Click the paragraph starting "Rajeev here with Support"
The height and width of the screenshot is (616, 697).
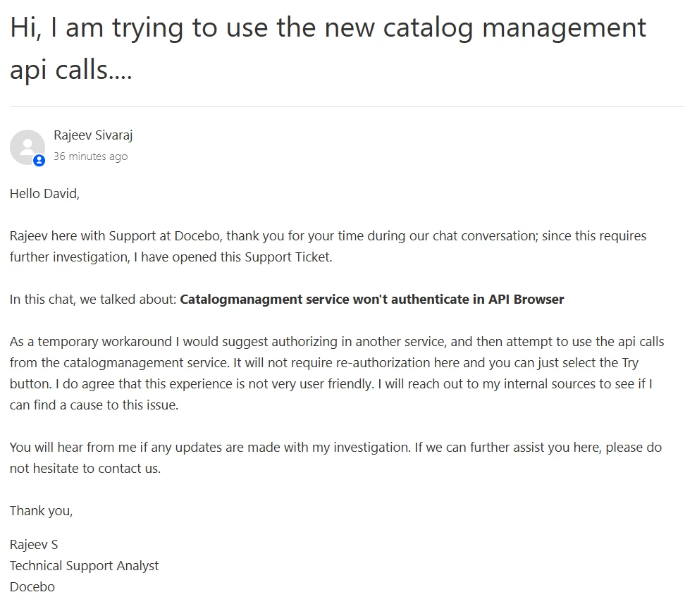(x=328, y=246)
